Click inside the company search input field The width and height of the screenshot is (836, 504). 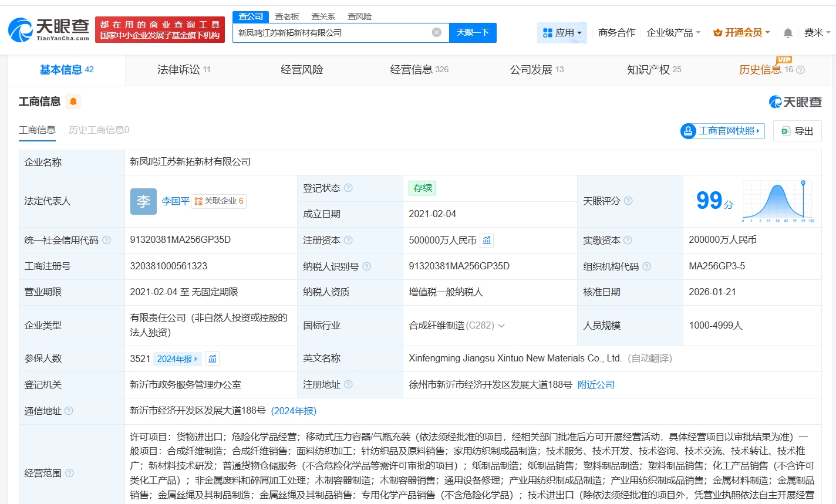[329, 33]
